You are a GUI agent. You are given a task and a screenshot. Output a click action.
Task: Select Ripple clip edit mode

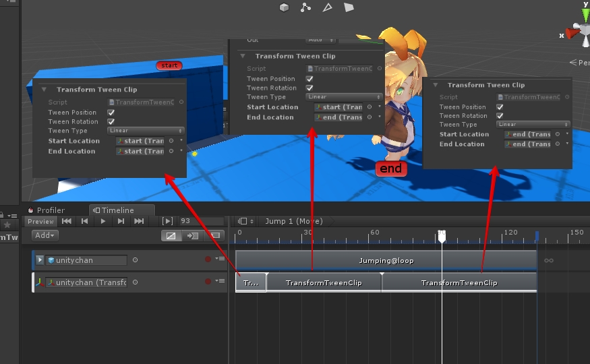pyautogui.click(x=192, y=236)
